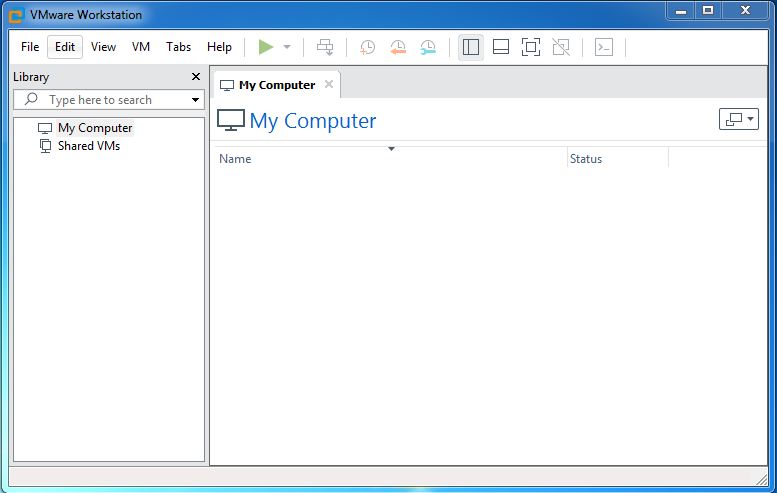
Task: Click the Revert to snapshot icon
Action: [398, 47]
